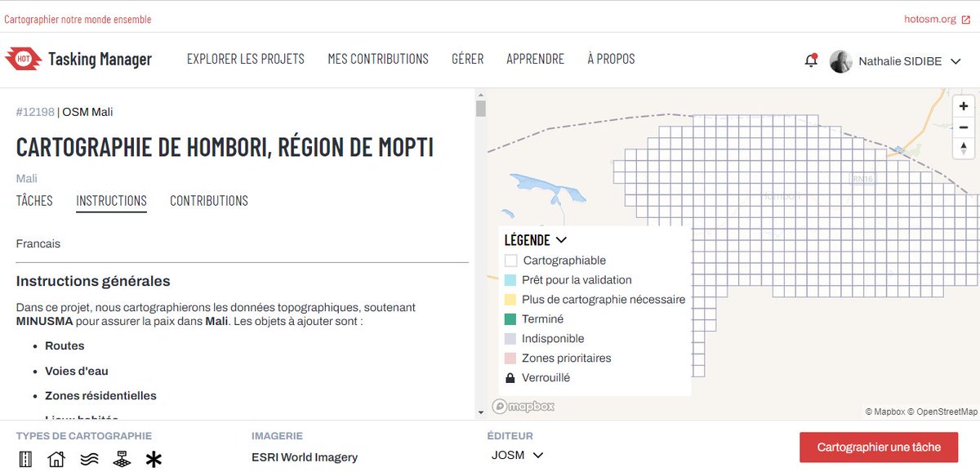Open the À PROPOS page

(x=611, y=59)
